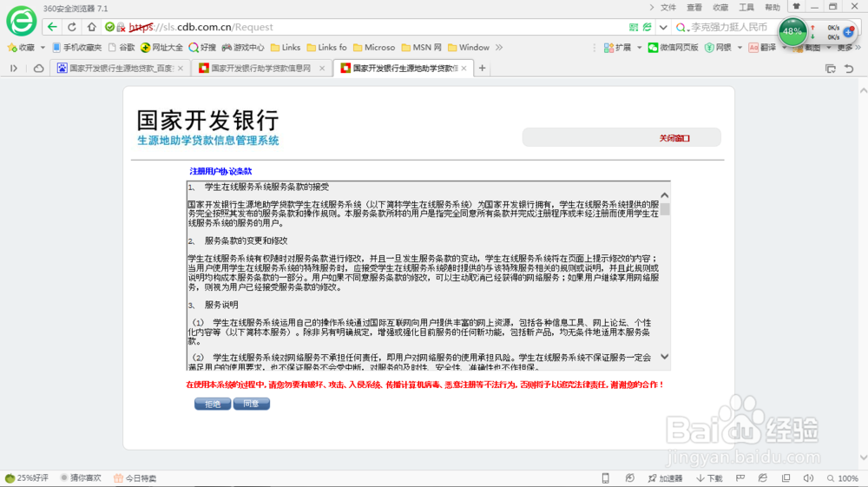The image size is (868, 487).
Task: Click the skin shirt icon in title bar
Action: [797, 7]
